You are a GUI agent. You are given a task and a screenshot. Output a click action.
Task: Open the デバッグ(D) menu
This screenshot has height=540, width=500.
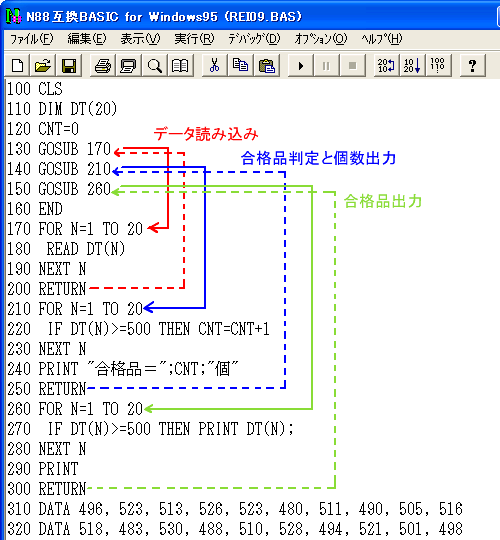254,39
